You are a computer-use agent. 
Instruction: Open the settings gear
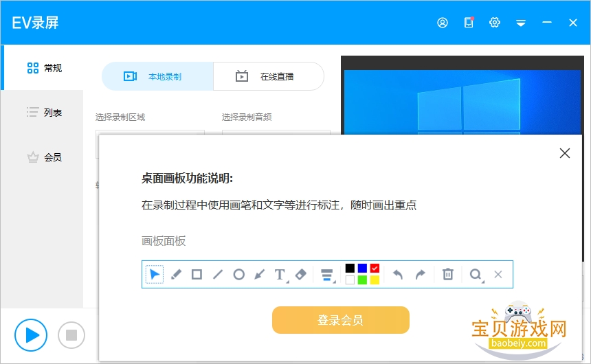[495, 23]
